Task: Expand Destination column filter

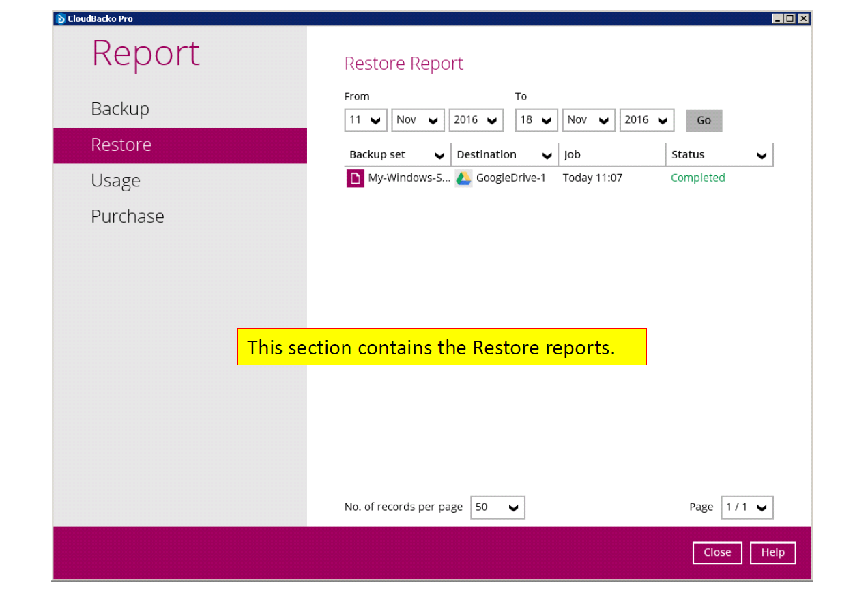Action: (547, 156)
